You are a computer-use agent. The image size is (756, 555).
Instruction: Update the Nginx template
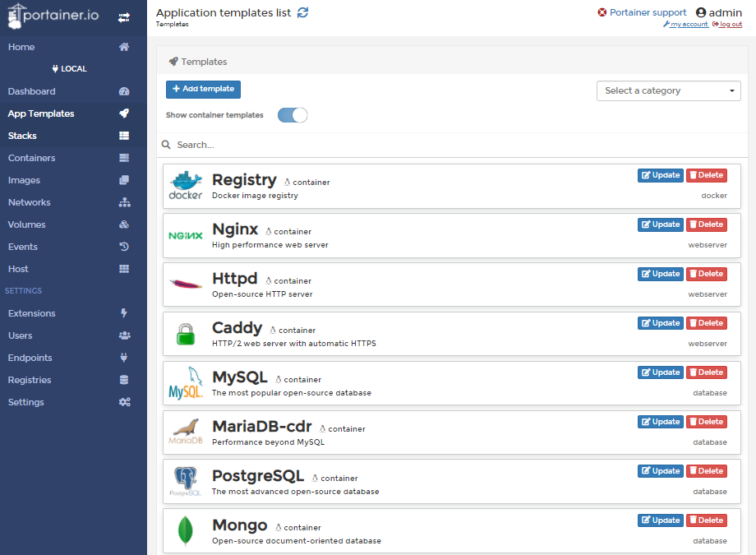pyautogui.click(x=661, y=224)
